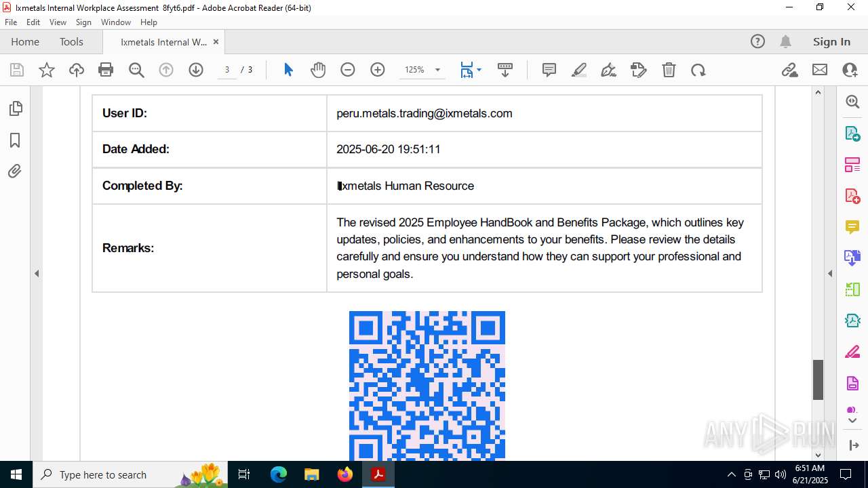
Task: Open the notifications bell
Action: (x=785, y=42)
